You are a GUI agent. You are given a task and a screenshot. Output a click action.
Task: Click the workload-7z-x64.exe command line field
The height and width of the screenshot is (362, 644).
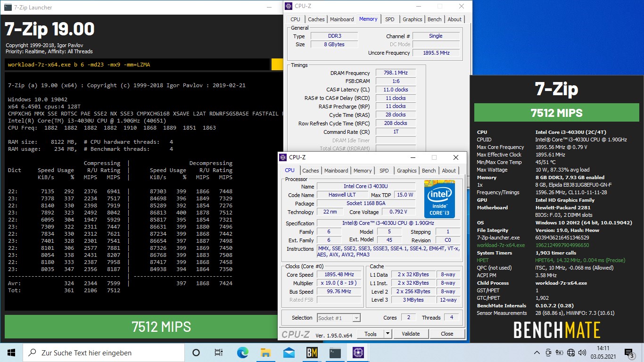pyautogui.click(x=137, y=65)
